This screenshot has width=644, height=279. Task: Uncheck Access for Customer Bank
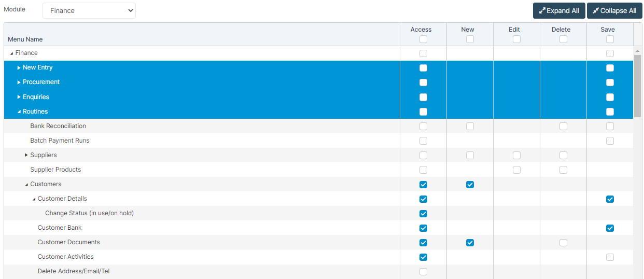pyautogui.click(x=424, y=228)
